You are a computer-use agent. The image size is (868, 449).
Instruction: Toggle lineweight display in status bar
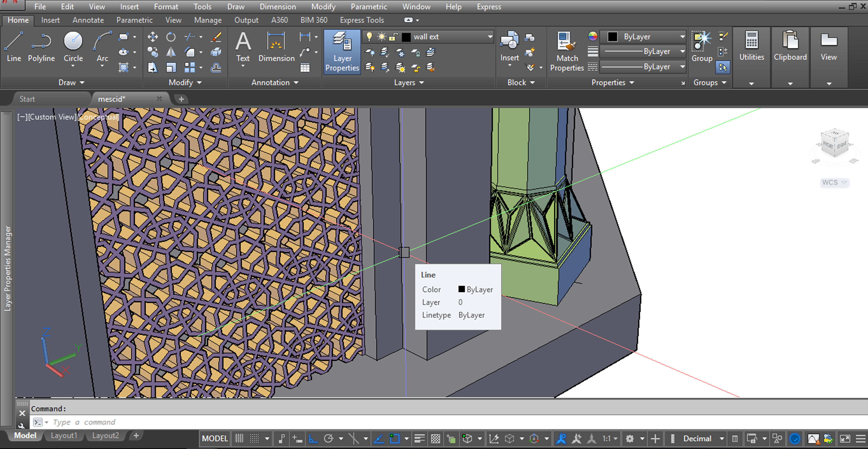tap(419, 439)
